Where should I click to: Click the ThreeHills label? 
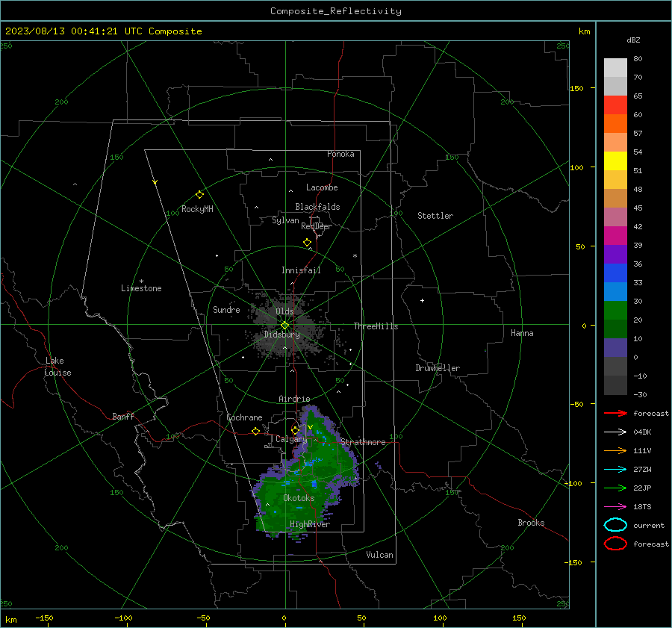coord(376,326)
